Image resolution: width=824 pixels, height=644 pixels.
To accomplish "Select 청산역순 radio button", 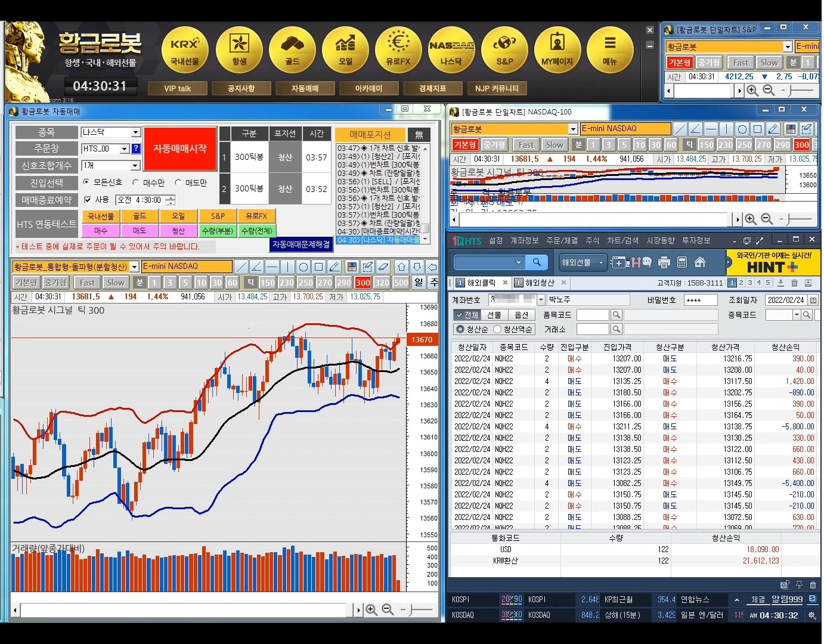I will click(x=497, y=329).
